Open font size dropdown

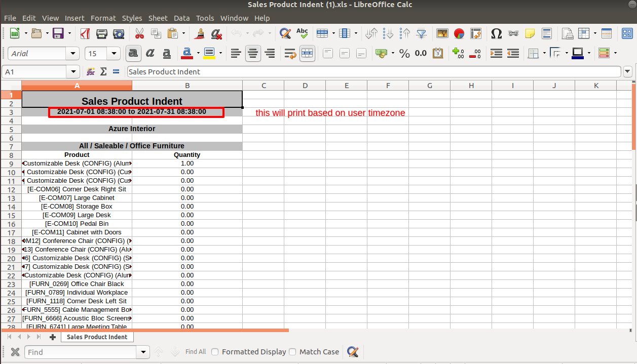[115, 53]
